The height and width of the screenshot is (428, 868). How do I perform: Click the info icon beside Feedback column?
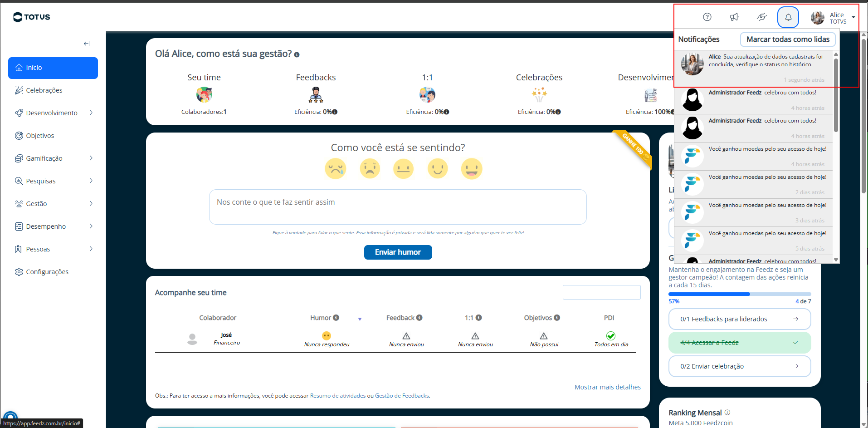pos(419,318)
